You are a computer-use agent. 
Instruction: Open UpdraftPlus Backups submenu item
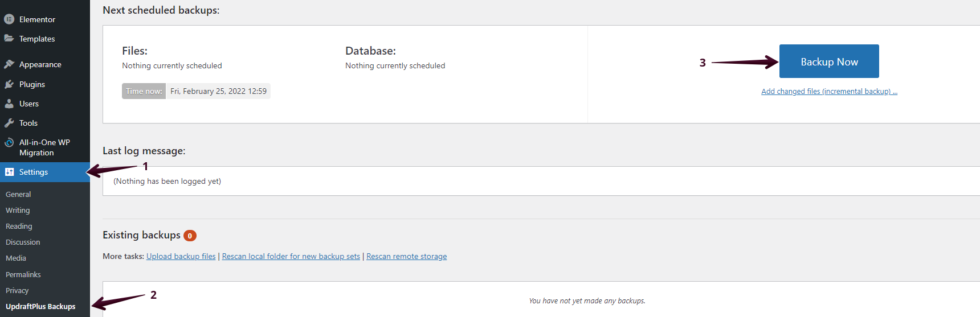tap(40, 307)
